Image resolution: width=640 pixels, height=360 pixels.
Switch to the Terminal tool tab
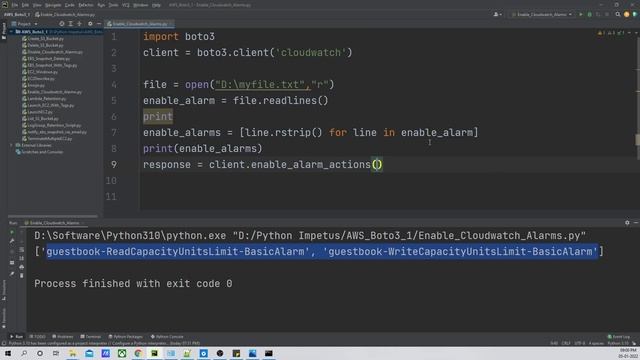pos(91,337)
